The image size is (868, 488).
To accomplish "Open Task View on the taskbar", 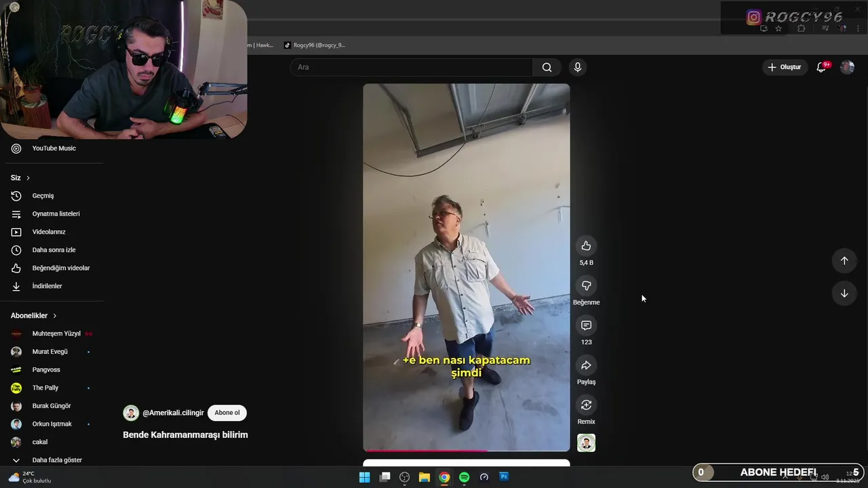I will click(384, 477).
